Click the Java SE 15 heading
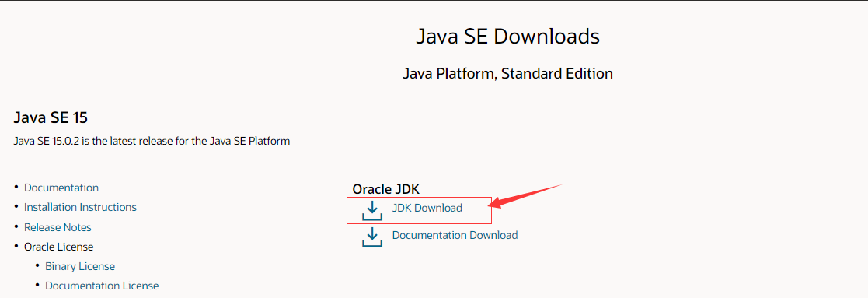Viewport: 868px width, 298px height. [x=51, y=118]
